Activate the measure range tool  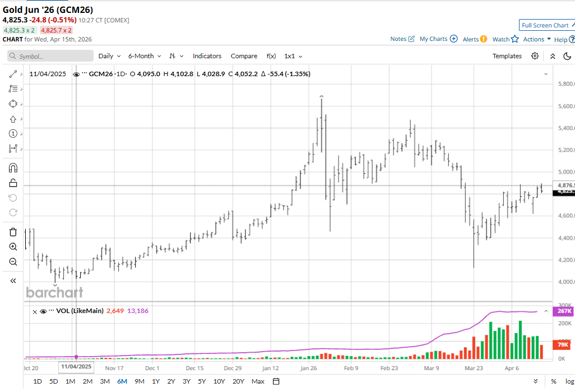[13, 148]
